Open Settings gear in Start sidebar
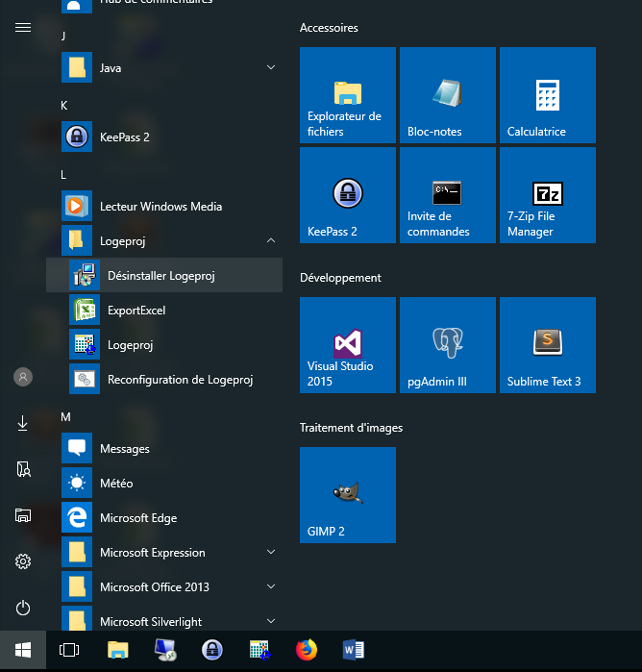This screenshot has height=672, width=642. coord(23,561)
